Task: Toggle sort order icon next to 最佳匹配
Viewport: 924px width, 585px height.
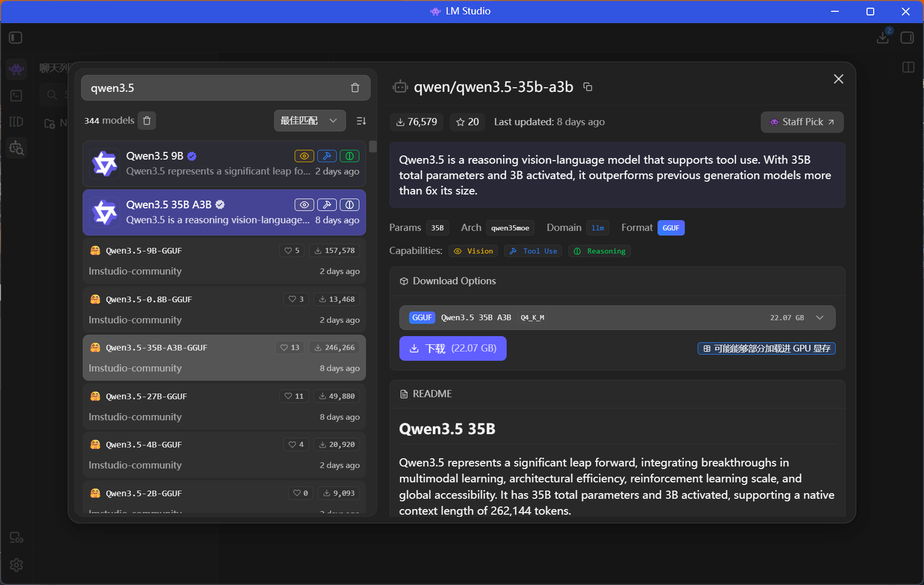Action: pyautogui.click(x=361, y=121)
